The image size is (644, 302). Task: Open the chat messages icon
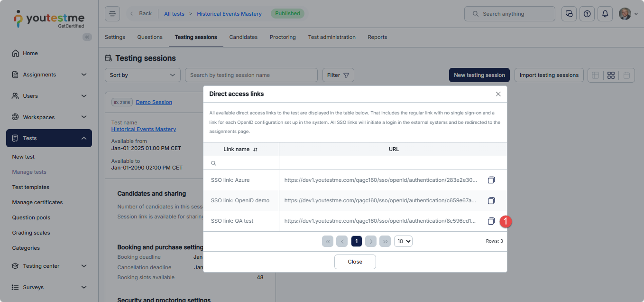click(569, 14)
